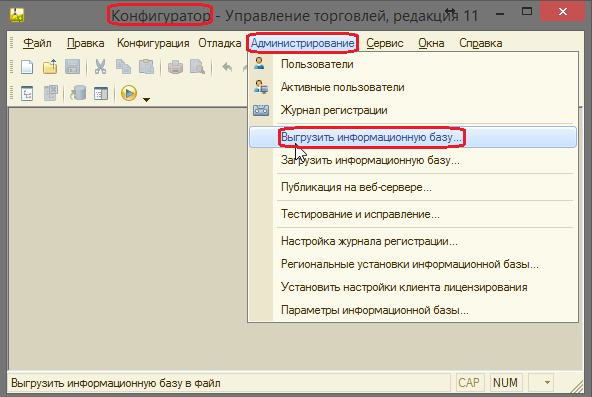Screen dimensions: 592x397
Task: Open the Правка menu
Action: [x=86, y=43]
